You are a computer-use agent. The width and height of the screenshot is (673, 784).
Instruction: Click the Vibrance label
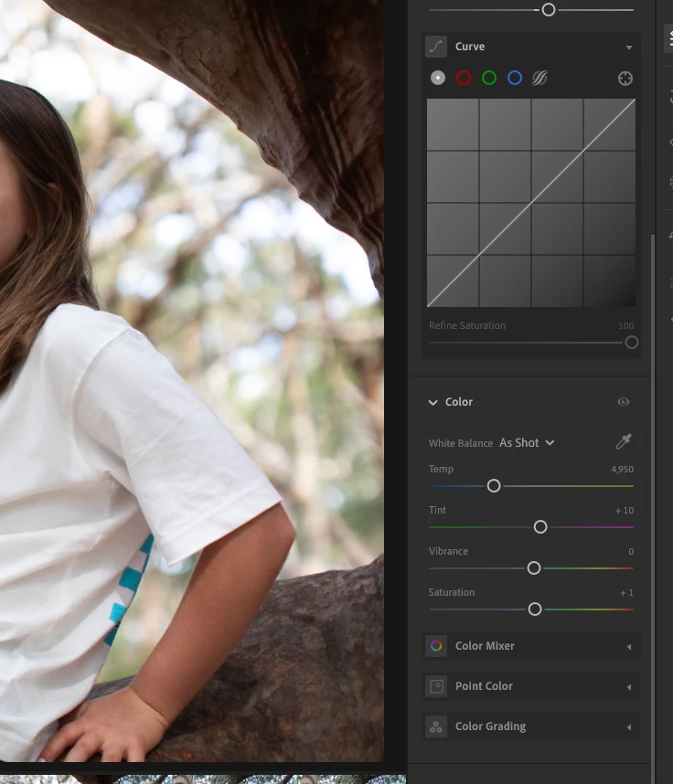[x=448, y=551]
